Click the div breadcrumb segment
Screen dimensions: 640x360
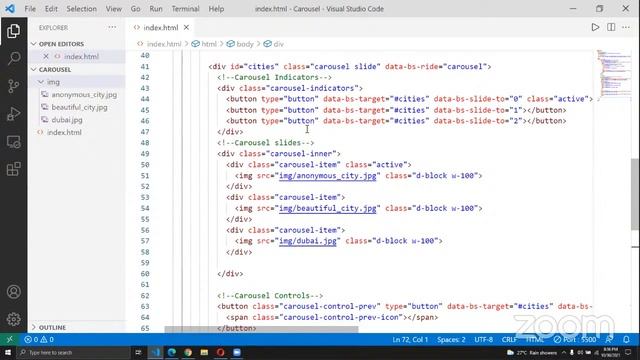tap(279, 44)
